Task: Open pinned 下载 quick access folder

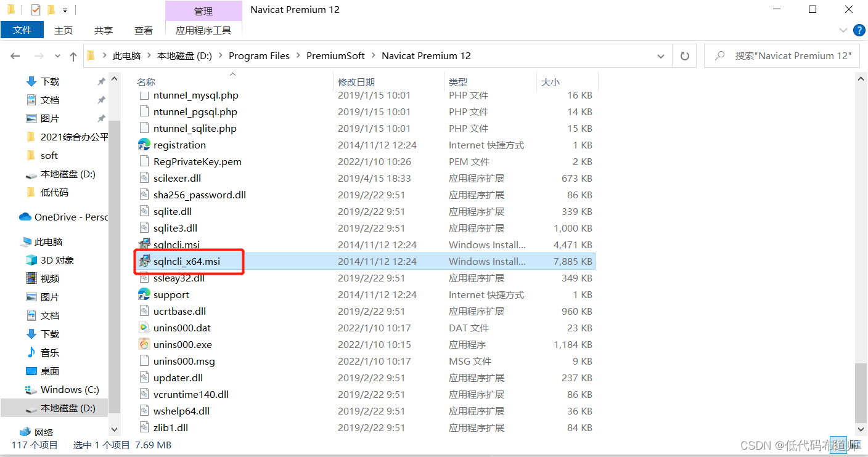Action: click(x=43, y=81)
